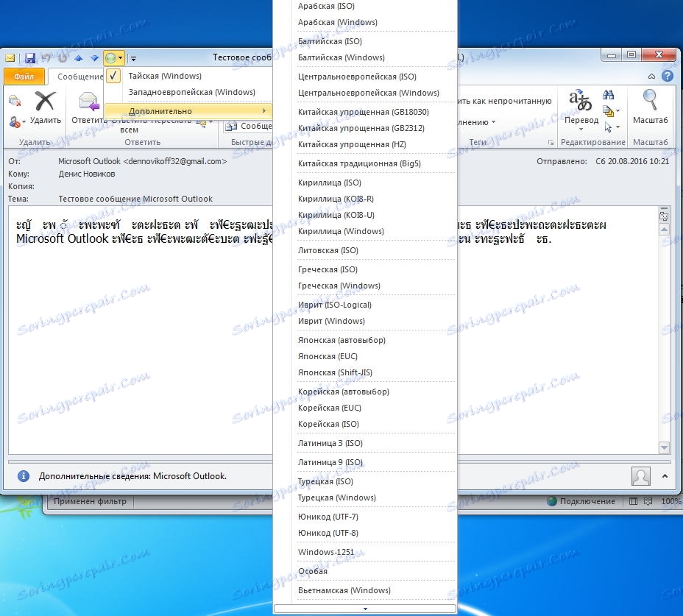Open the Файл tab

point(24,77)
